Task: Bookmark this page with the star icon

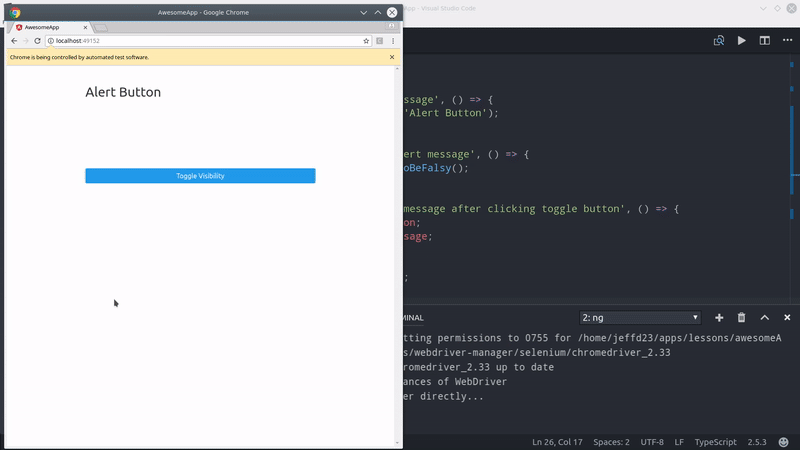Action: pyautogui.click(x=366, y=41)
